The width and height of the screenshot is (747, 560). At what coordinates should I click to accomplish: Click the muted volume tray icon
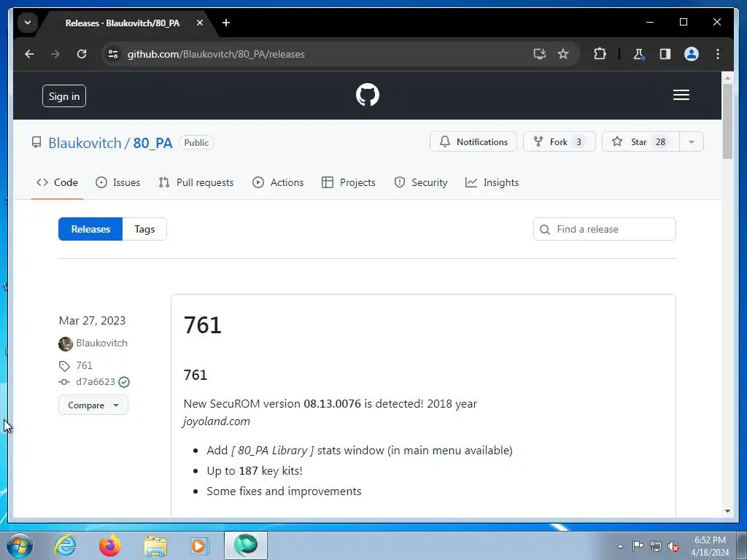[673, 546]
